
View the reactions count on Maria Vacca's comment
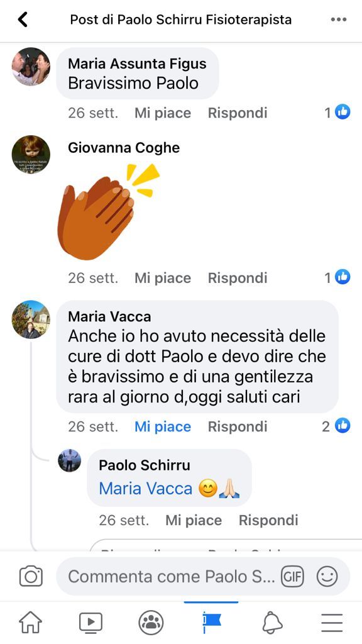click(x=336, y=426)
